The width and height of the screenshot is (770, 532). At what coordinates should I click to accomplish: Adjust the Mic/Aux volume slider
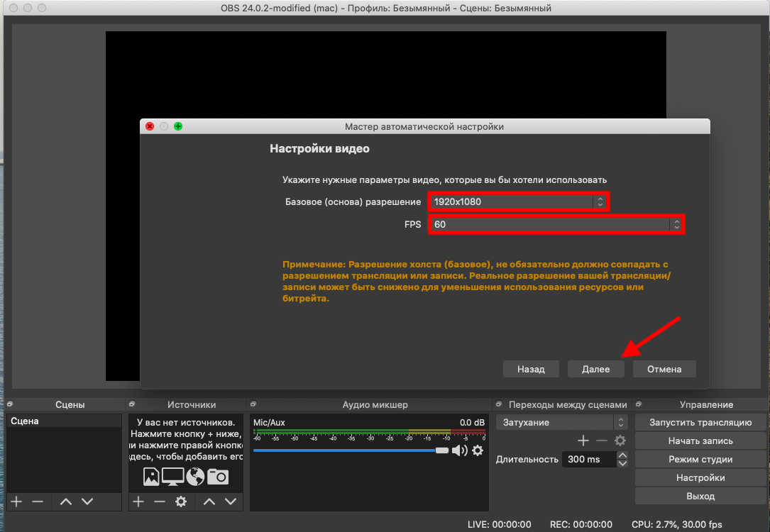click(351, 450)
